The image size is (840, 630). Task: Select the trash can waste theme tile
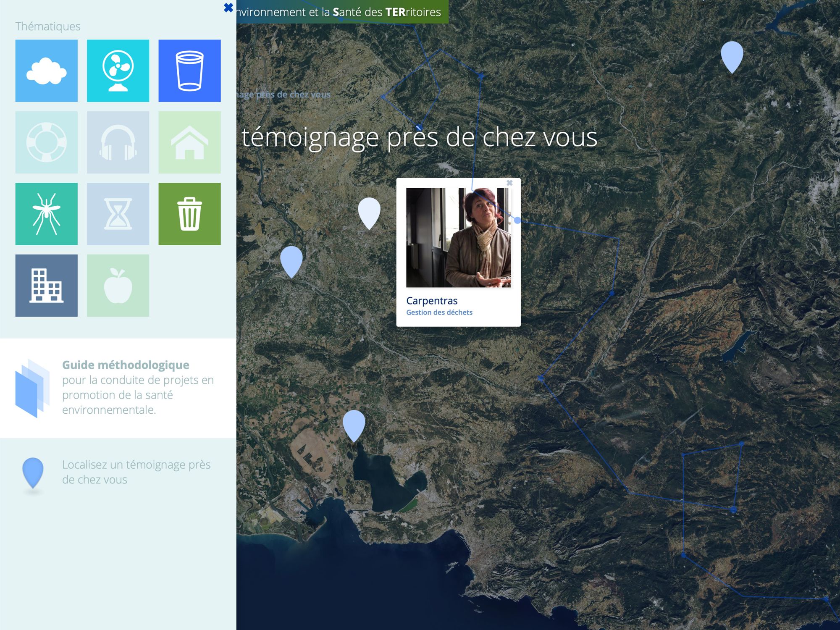click(189, 214)
